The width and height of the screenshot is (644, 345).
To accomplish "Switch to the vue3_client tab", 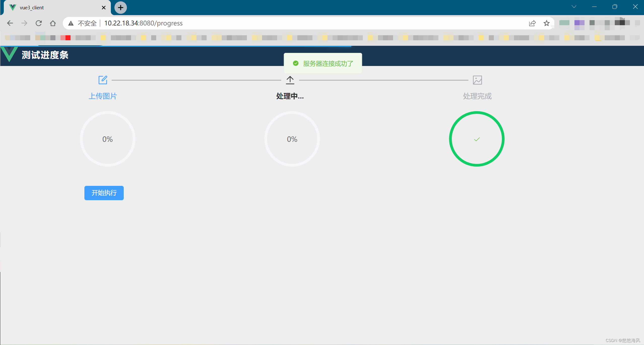I will pos(50,8).
